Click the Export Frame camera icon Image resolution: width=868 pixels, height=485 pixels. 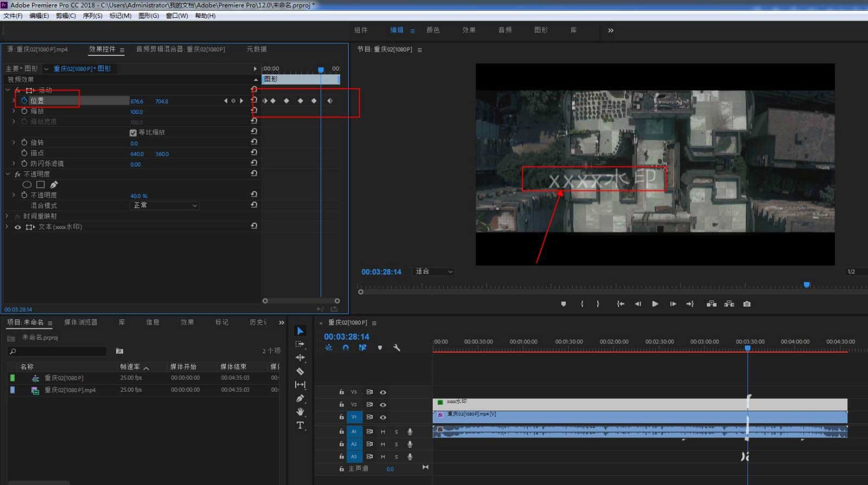[x=747, y=304]
